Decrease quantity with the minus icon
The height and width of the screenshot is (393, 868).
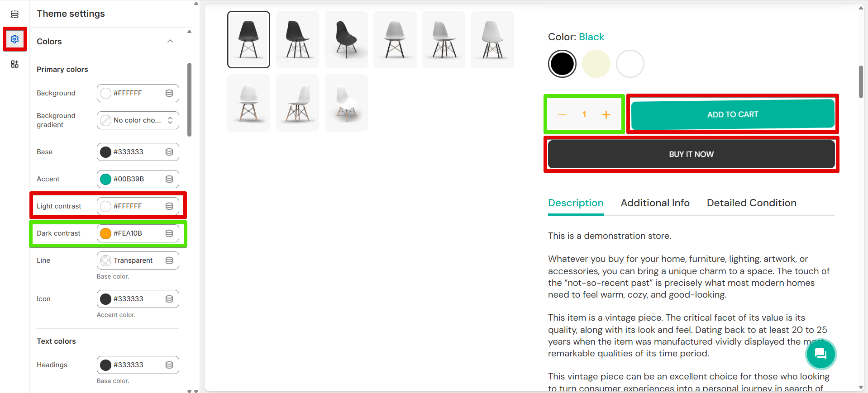562,115
